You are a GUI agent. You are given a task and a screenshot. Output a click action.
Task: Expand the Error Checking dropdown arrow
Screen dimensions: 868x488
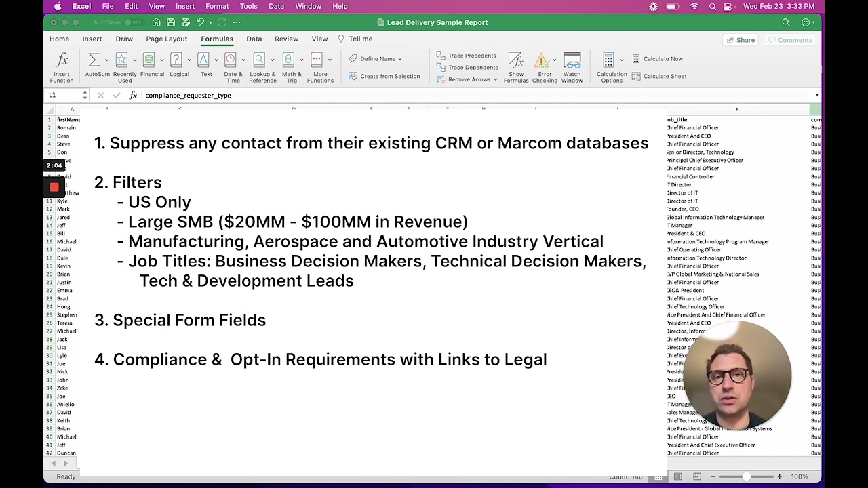(x=555, y=60)
